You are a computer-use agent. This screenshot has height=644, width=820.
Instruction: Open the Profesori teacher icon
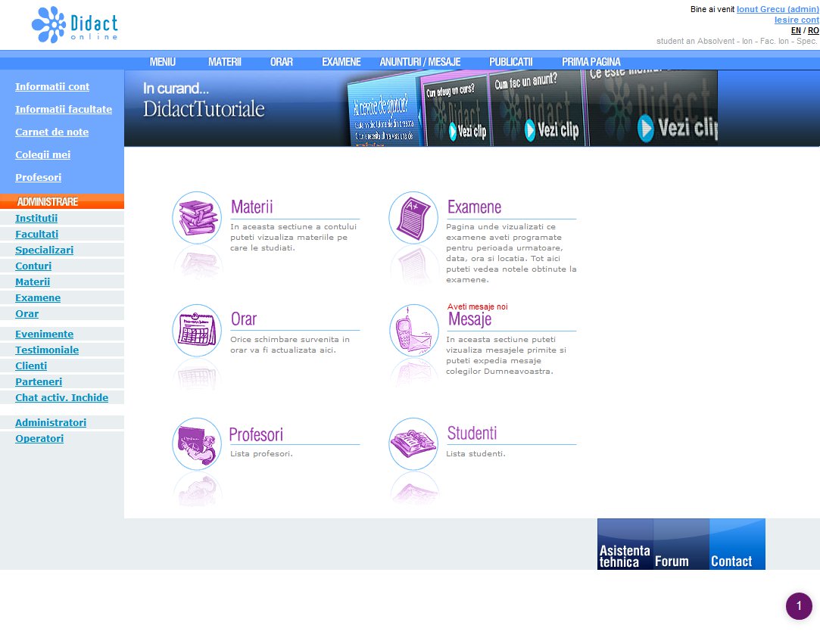197,443
